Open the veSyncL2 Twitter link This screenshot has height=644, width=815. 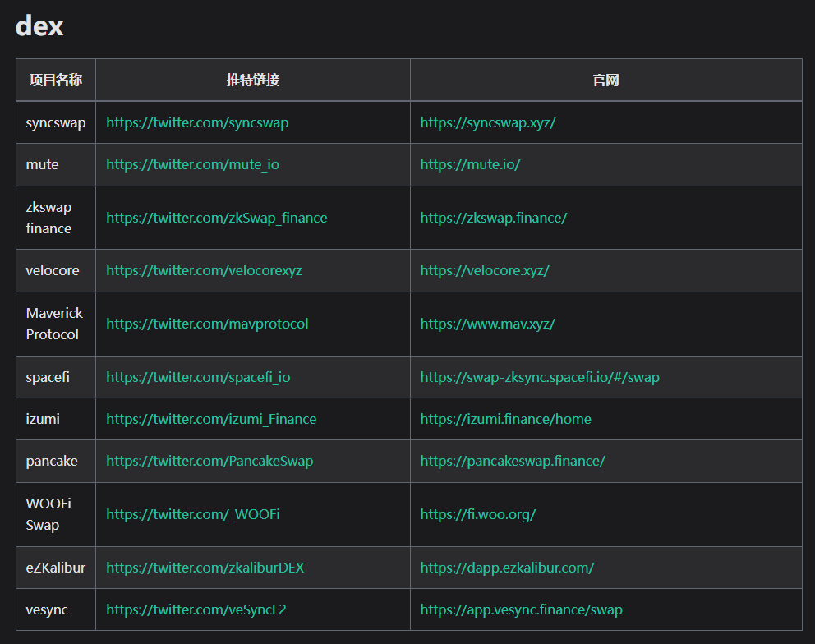(196, 610)
